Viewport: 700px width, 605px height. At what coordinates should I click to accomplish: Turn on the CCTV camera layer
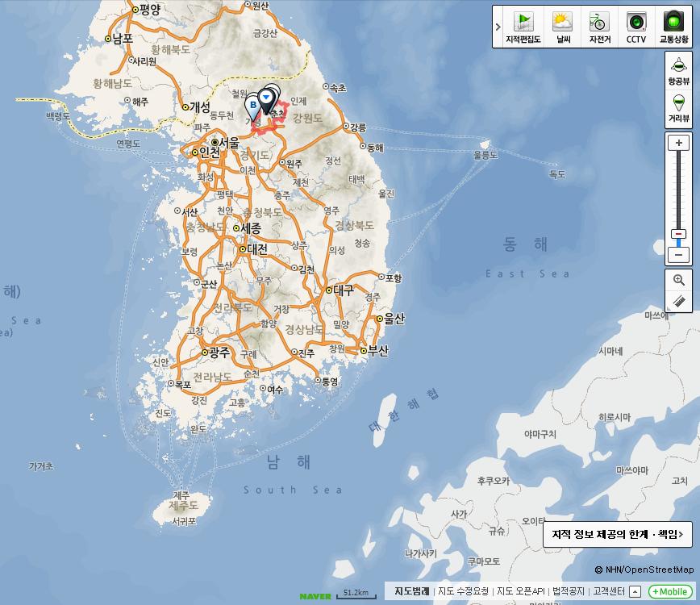coord(636,27)
